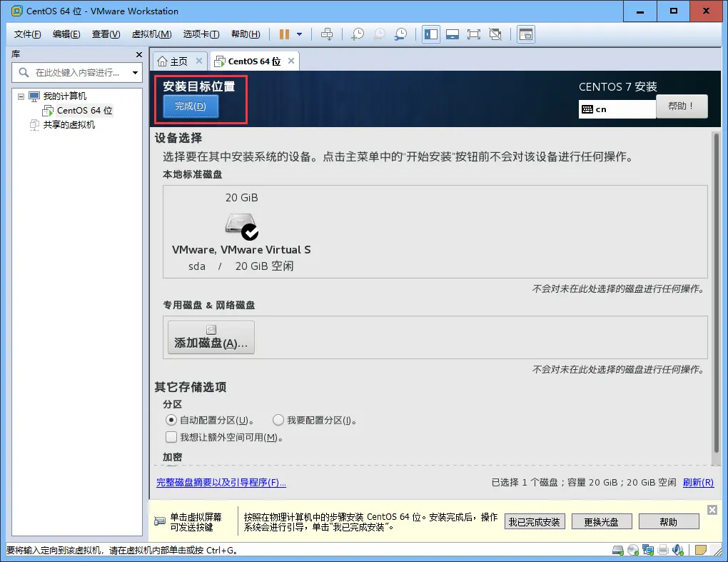Click the 更换光盘 button
Image resolution: width=728 pixels, height=562 pixels.
601,522
